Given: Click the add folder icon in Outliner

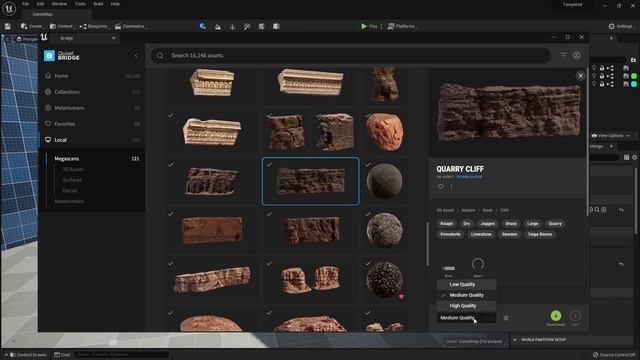Looking at the screenshot, I should 633,60.
